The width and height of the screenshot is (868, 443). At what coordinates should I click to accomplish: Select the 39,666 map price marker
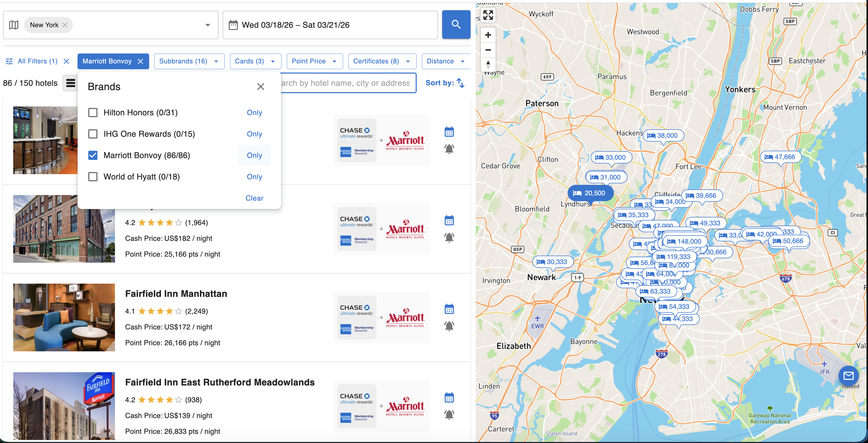(x=702, y=196)
